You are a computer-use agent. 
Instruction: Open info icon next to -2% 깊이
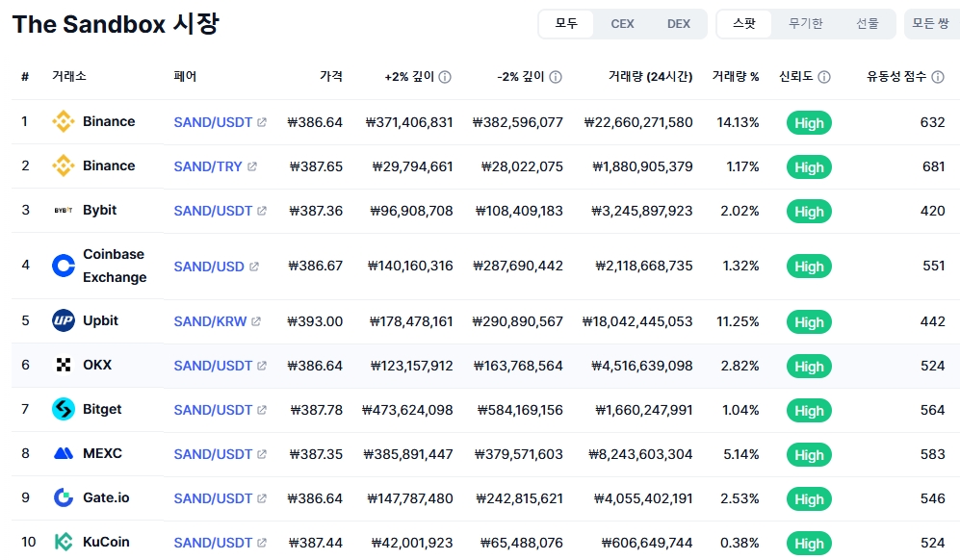556,77
